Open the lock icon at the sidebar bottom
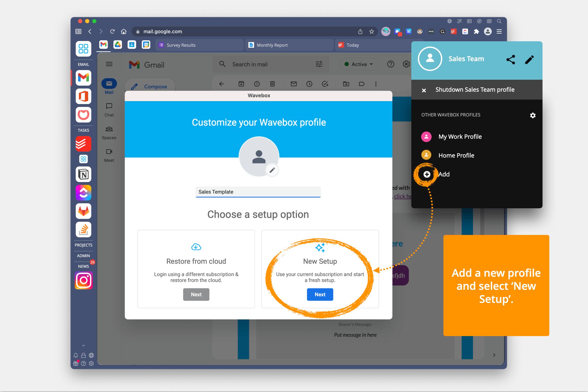This screenshot has width=588, height=392. tap(83, 355)
